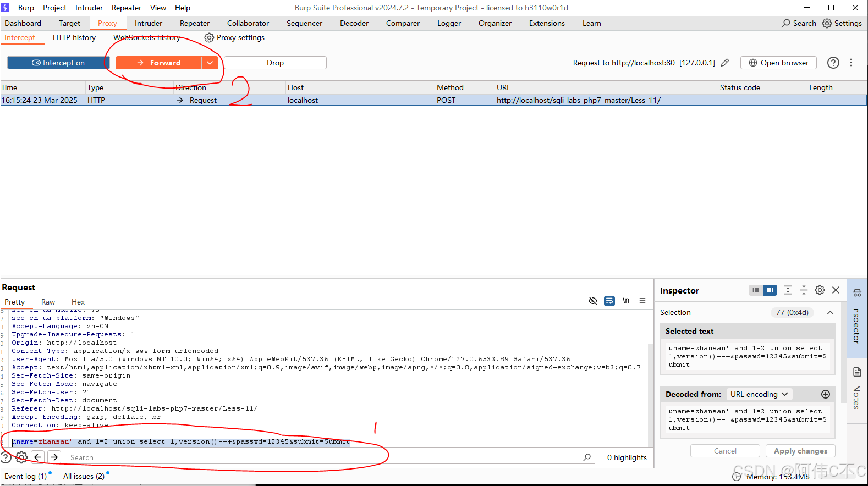
Task: Sort the table by Status code column
Action: tap(762, 87)
